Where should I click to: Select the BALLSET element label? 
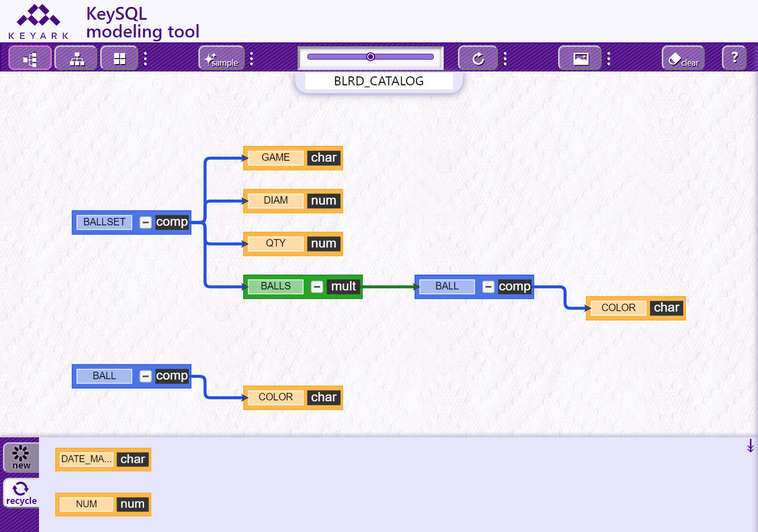[x=105, y=222]
